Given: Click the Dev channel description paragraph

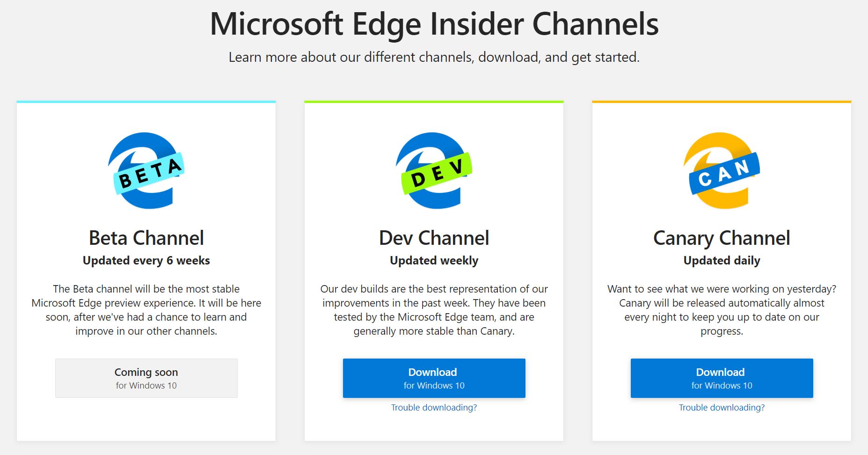Looking at the screenshot, I should click(x=434, y=310).
